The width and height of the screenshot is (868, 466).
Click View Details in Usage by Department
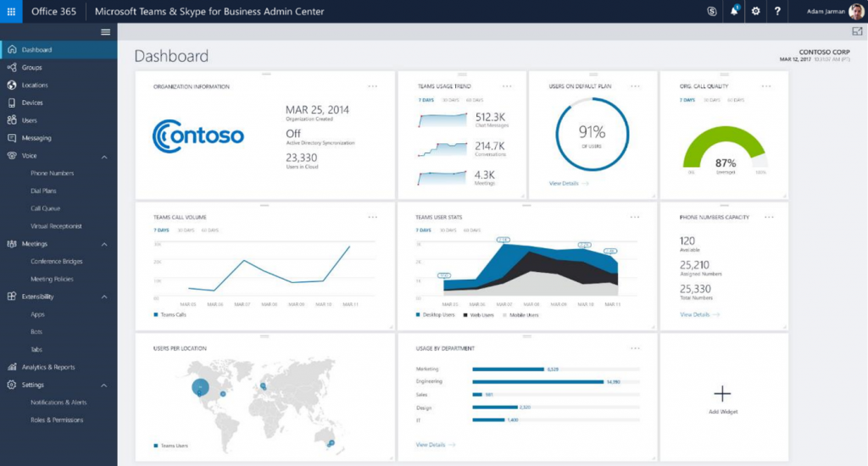[x=436, y=445]
